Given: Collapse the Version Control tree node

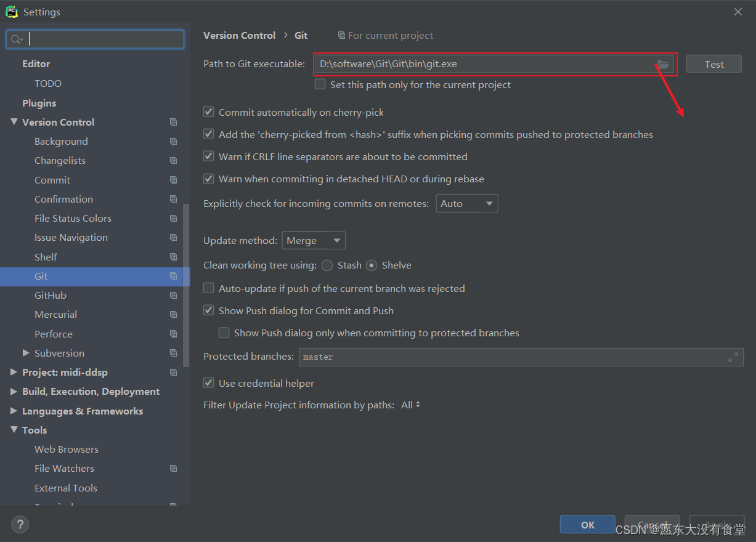Looking at the screenshot, I should 14,122.
